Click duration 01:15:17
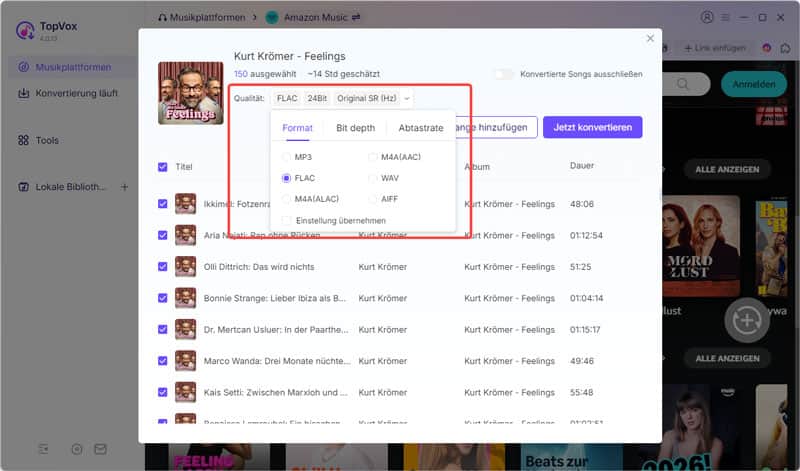The height and width of the screenshot is (471, 800). click(x=585, y=330)
